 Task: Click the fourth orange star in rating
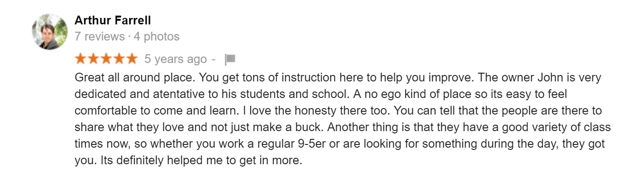[x=119, y=58]
